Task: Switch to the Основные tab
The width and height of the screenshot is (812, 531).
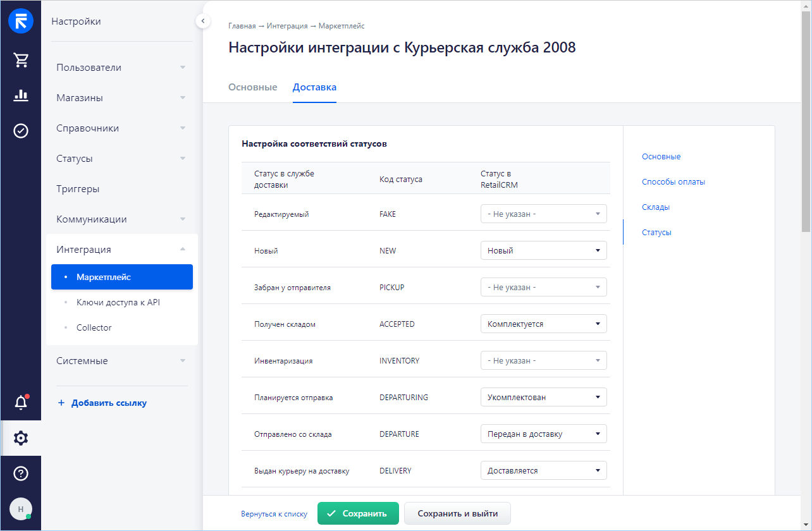Action: 252,87
